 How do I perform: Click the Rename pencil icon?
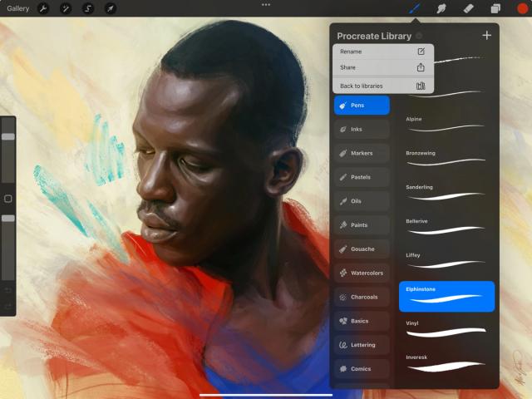click(421, 52)
